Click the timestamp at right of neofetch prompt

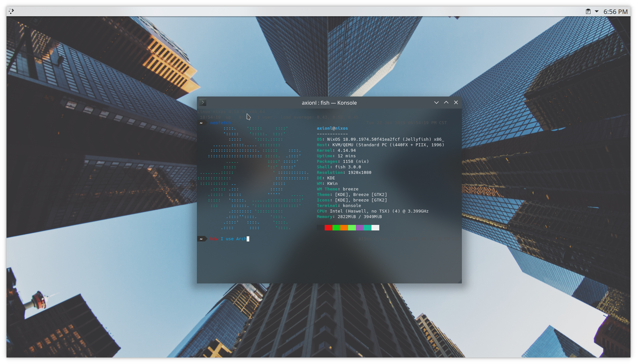point(407,123)
